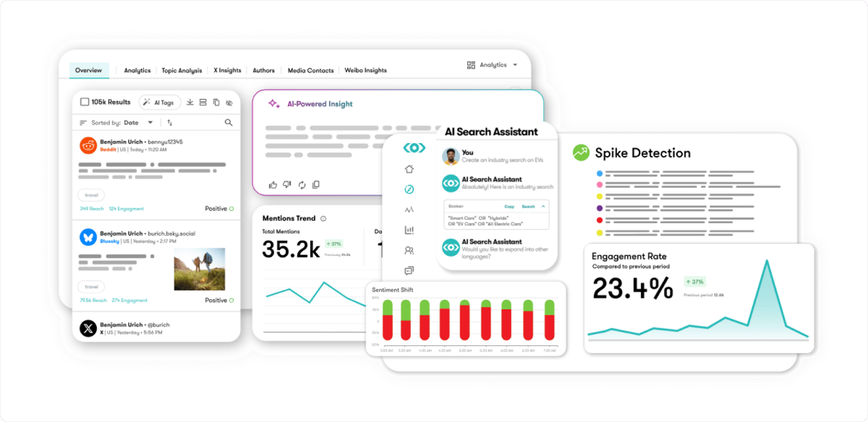Viewport: 868px width, 422px height.
Task: Open the conversations icon in sidebar
Action: pyautogui.click(x=409, y=271)
